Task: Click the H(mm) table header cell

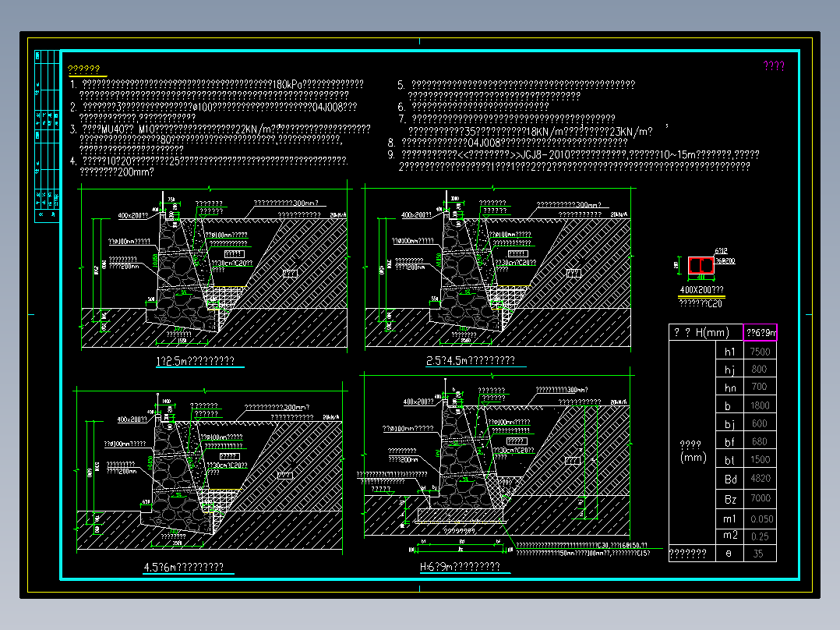Action: pos(706,332)
